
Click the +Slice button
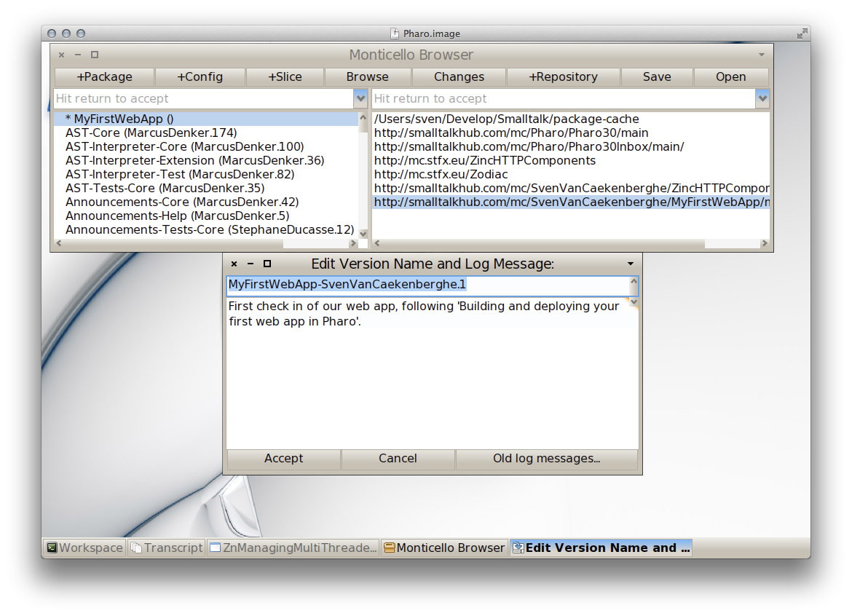coord(285,77)
